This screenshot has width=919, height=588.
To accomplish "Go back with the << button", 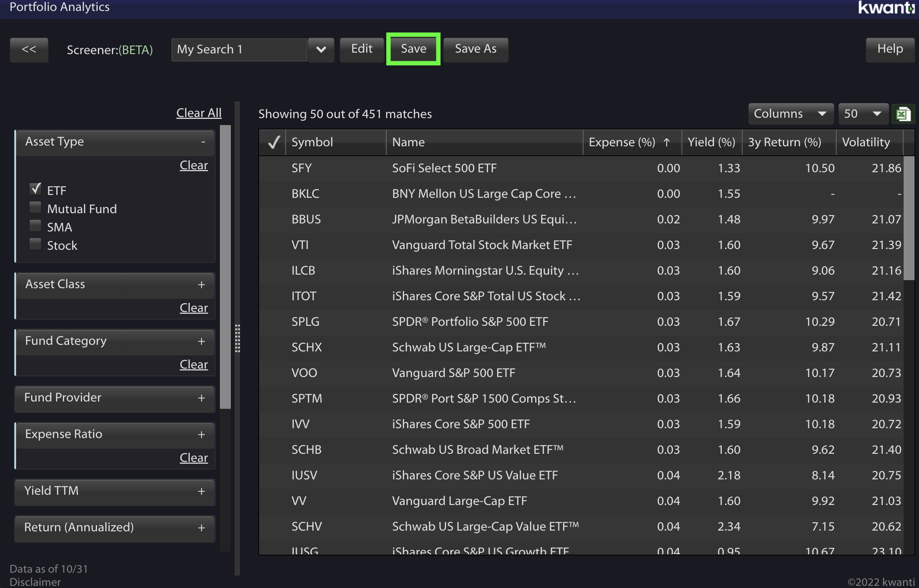I will coord(29,50).
